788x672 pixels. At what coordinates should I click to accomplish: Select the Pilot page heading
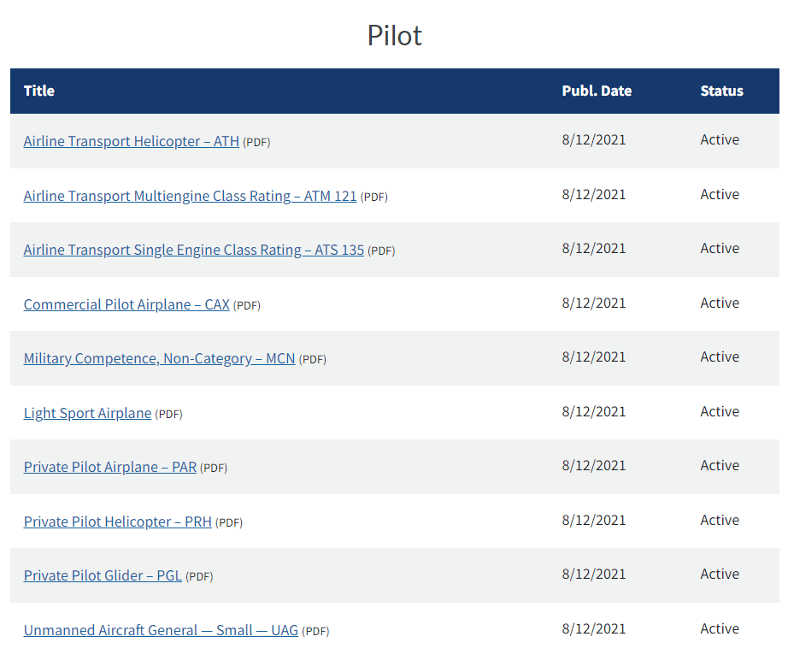394,35
